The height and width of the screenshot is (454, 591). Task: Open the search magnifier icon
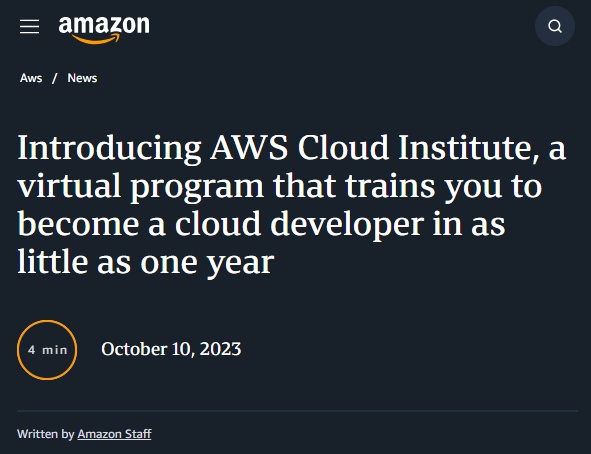pos(555,26)
